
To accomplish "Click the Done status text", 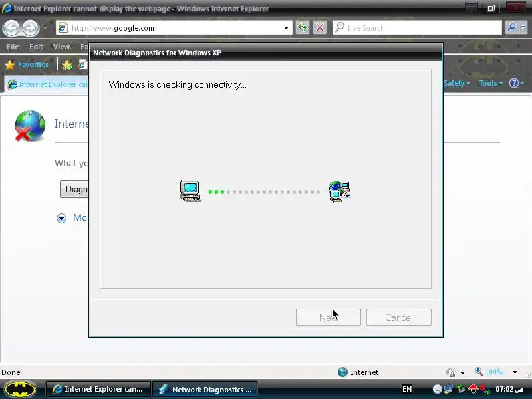I will [11, 372].
